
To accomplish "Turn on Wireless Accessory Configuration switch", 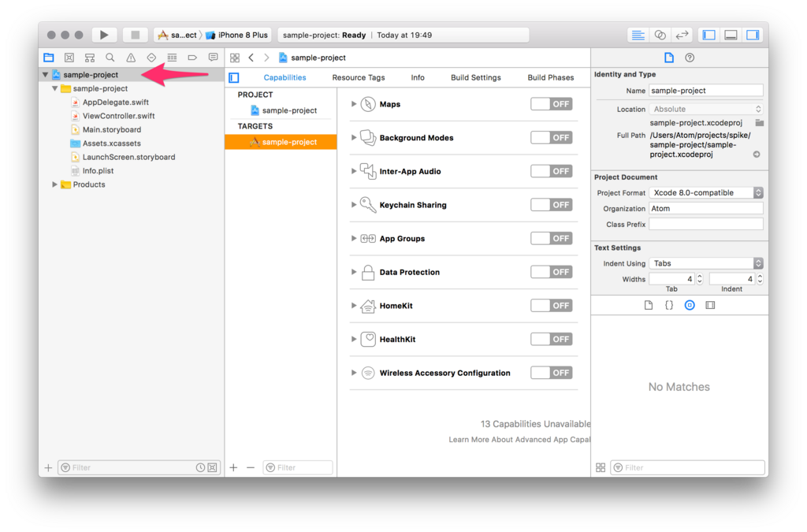I will 551,373.
